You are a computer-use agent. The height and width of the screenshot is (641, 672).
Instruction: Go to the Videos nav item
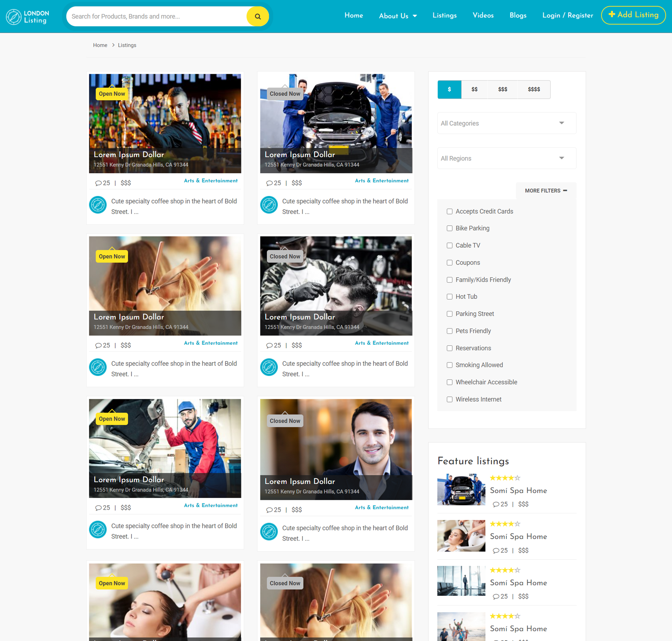coord(483,15)
